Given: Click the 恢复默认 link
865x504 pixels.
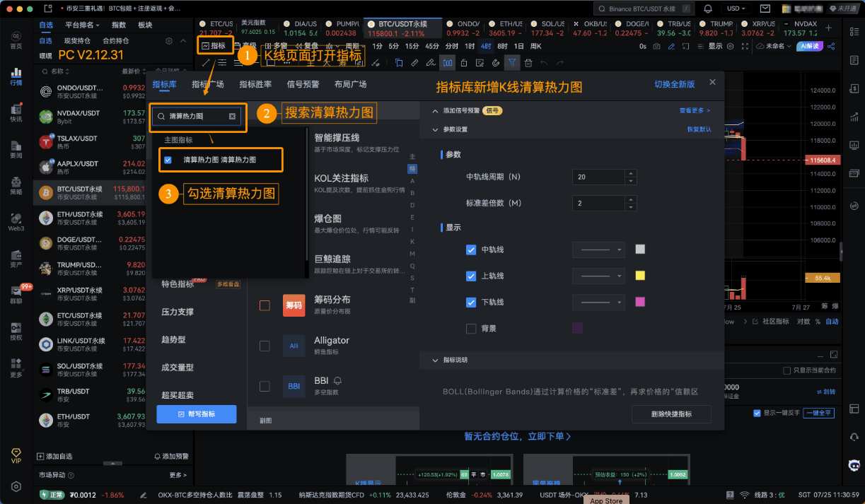Looking at the screenshot, I should (699, 130).
